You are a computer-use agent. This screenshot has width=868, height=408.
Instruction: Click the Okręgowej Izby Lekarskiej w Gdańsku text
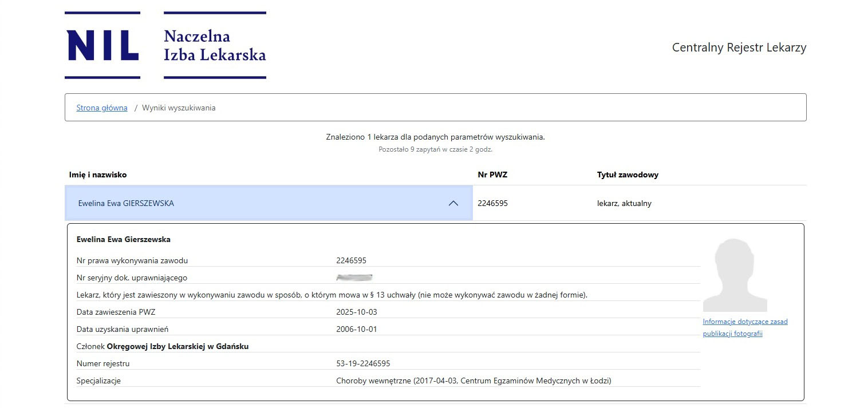177,346
